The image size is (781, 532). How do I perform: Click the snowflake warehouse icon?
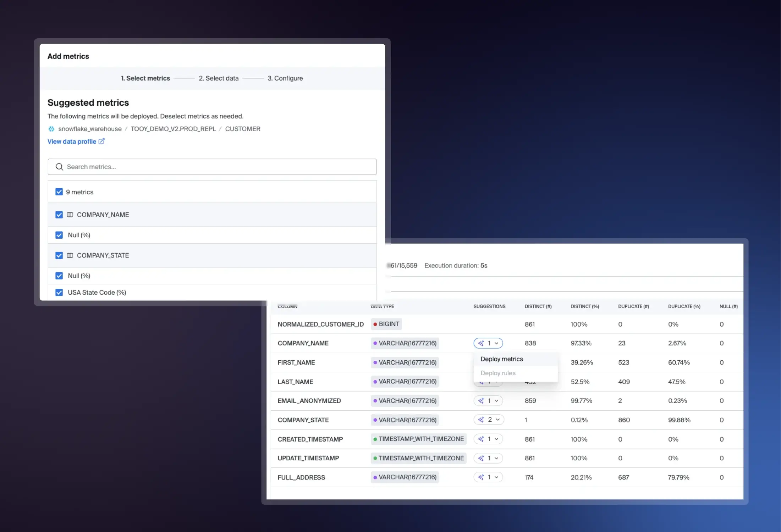(51, 129)
